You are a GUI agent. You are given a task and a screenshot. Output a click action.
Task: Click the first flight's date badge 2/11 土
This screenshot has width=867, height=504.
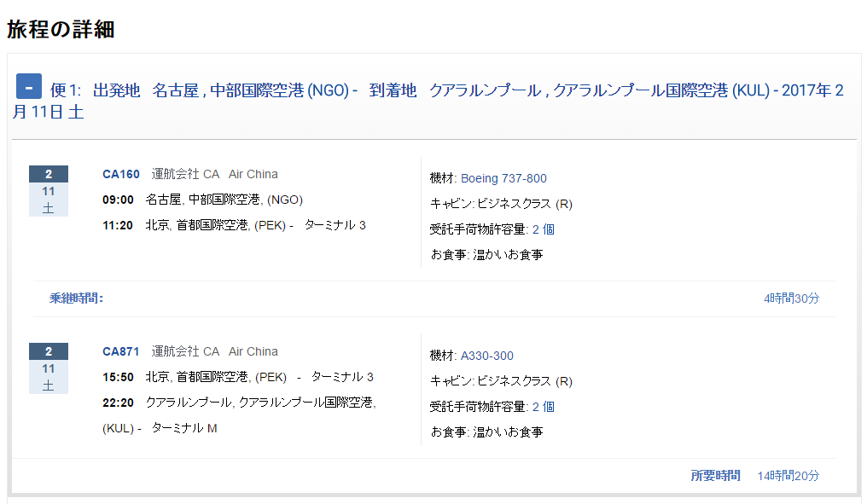coord(49,191)
